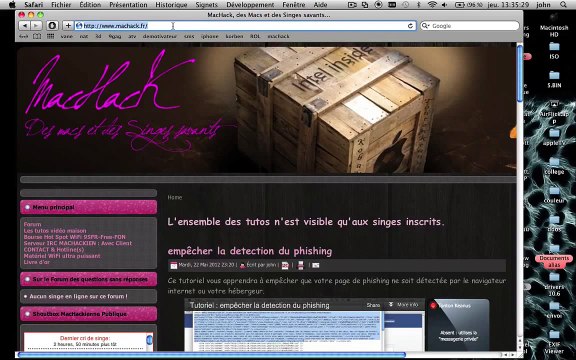
Task: Click the Share button on the video
Action: (x=373, y=305)
